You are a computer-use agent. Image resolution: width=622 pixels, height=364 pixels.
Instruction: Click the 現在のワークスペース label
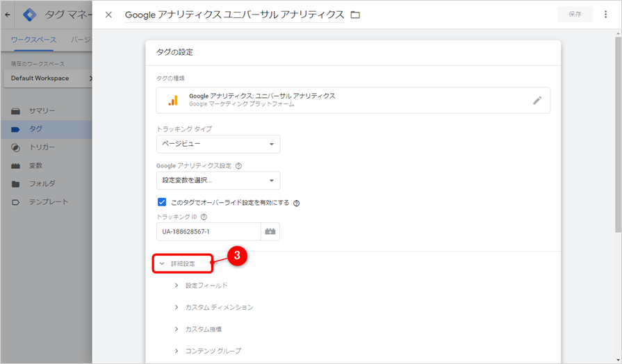[38, 64]
